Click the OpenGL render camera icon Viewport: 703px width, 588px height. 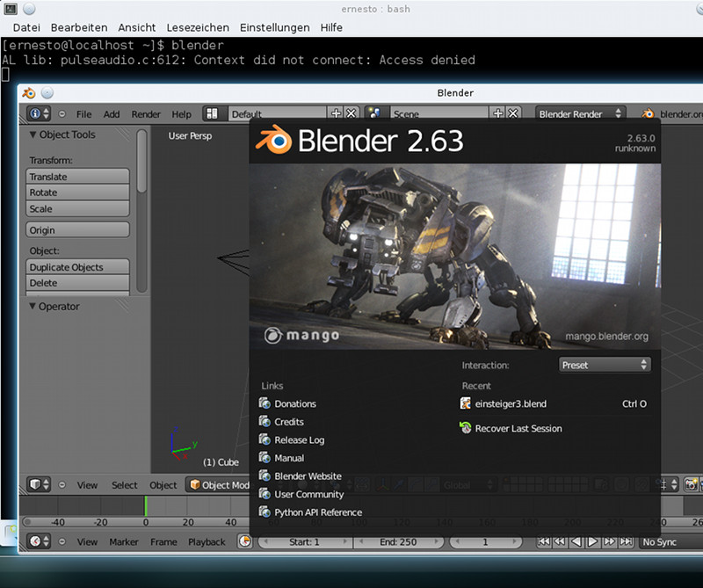(692, 484)
